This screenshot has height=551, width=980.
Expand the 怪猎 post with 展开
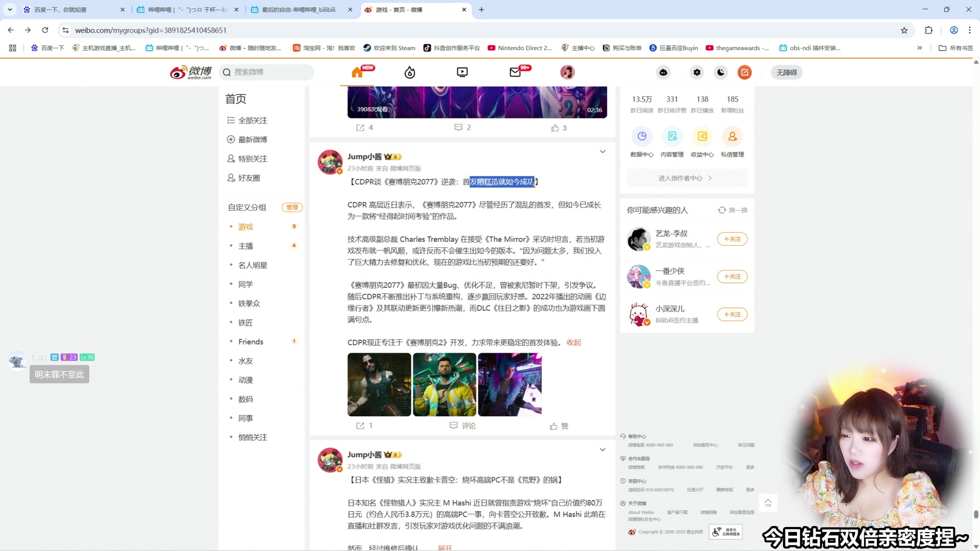pyautogui.click(x=445, y=547)
